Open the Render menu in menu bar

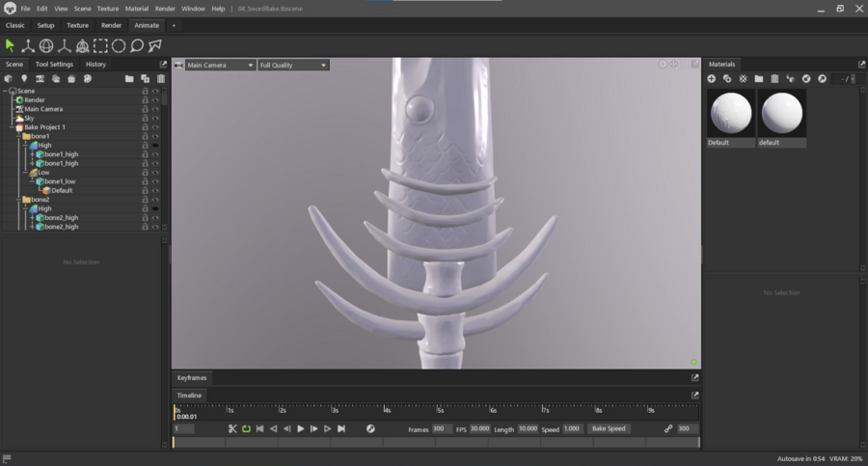point(165,9)
